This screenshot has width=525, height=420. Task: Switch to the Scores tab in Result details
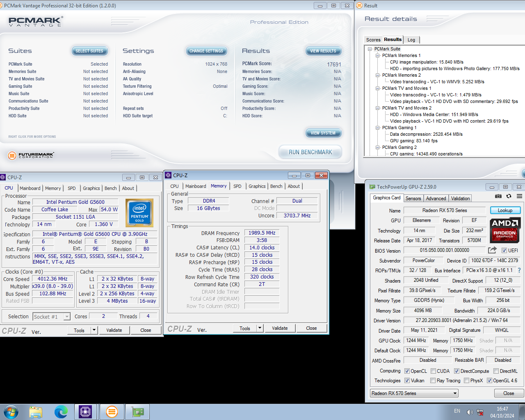coord(373,40)
